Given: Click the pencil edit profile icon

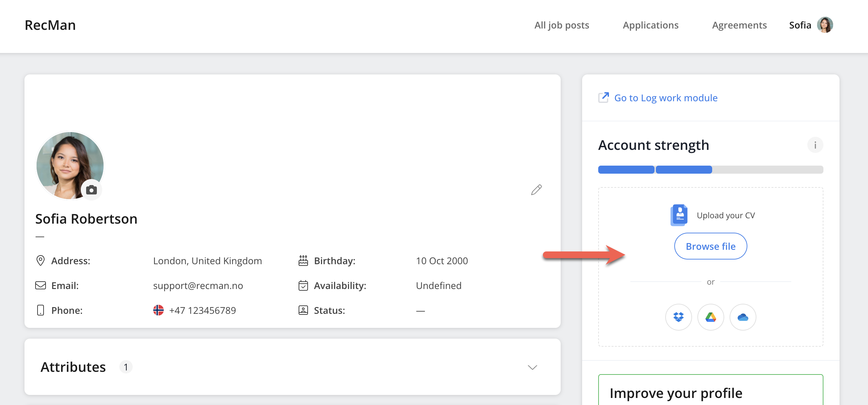Looking at the screenshot, I should coord(536,190).
